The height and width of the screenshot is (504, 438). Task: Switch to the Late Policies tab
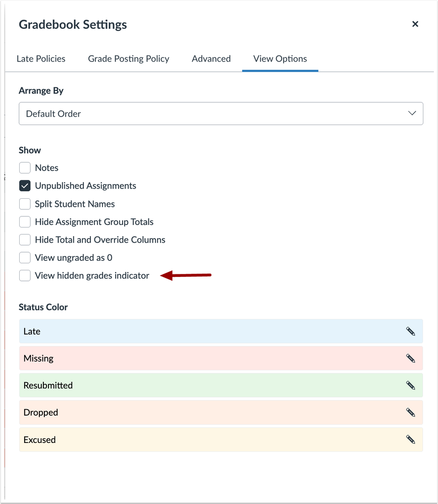click(x=41, y=59)
